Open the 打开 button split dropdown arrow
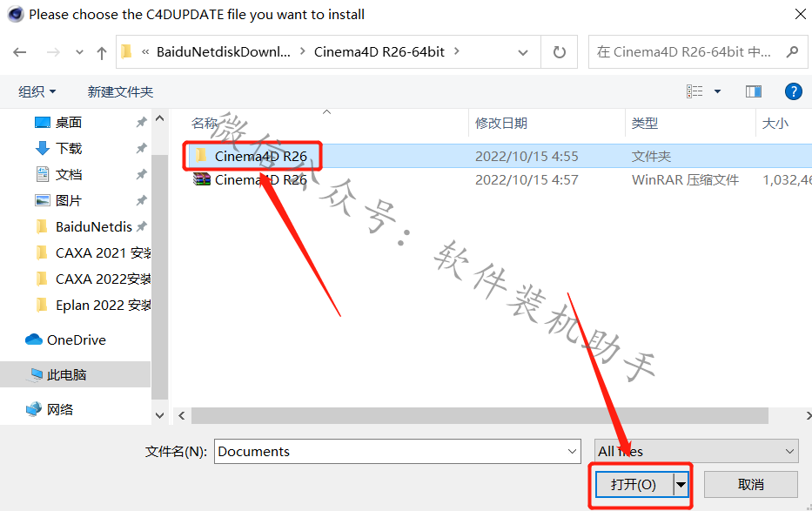812x511 pixels. pos(681,485)
